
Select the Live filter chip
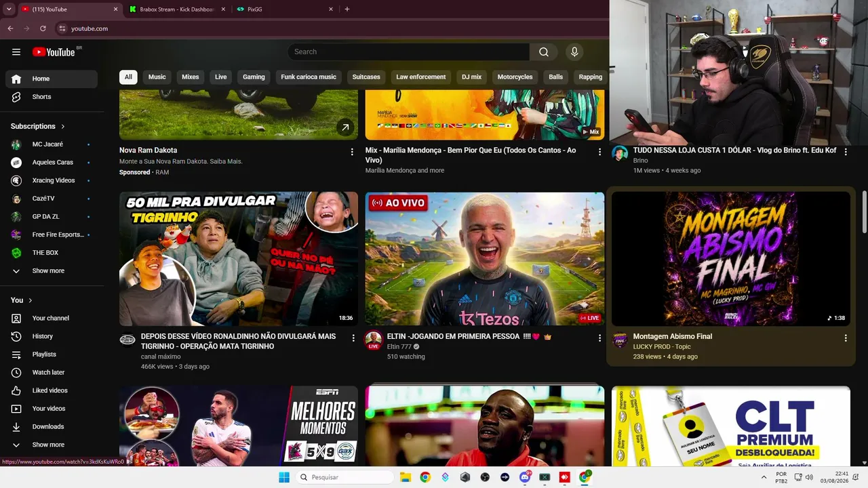coord(221,77)
